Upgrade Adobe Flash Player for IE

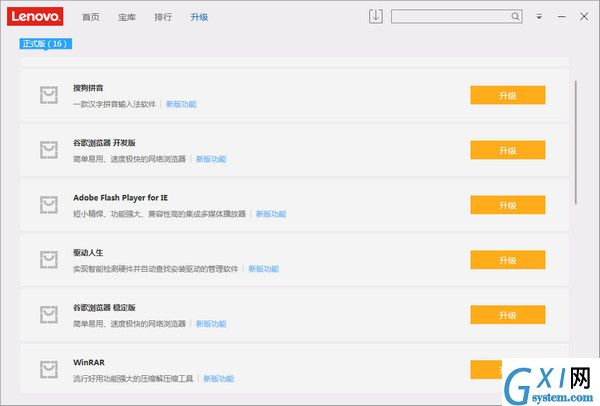tap(508, 205)
